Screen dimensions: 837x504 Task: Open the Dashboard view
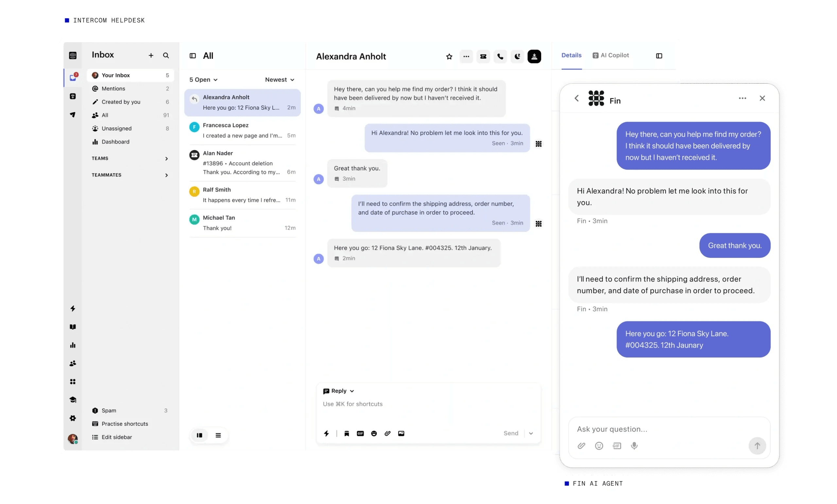130,142
